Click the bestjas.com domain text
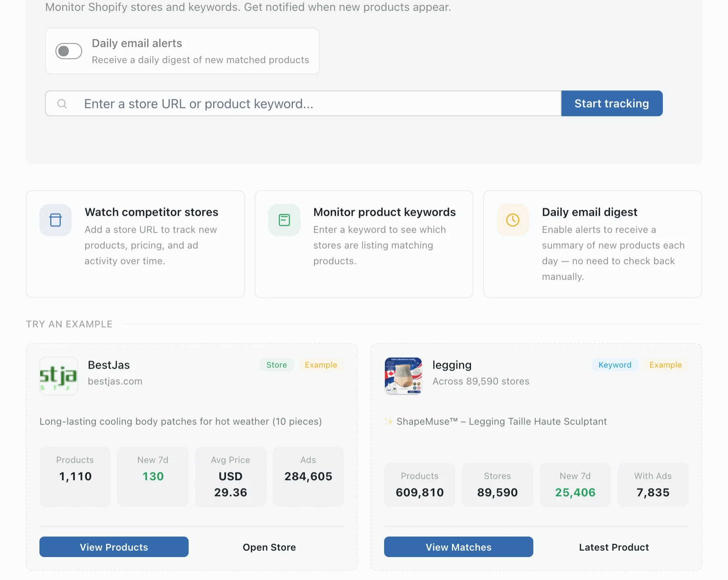The height and width of the screenshot is (580, 728). tap(115, 381)
